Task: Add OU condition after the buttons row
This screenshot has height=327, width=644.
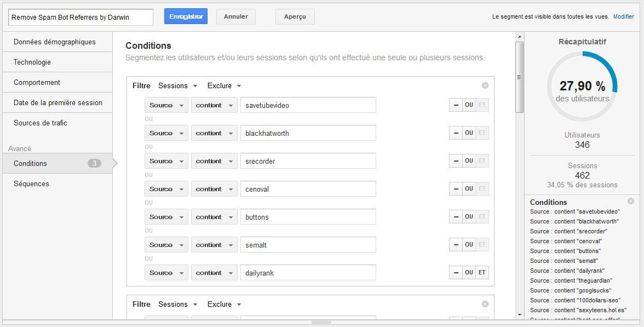Action: pos(469,217)
